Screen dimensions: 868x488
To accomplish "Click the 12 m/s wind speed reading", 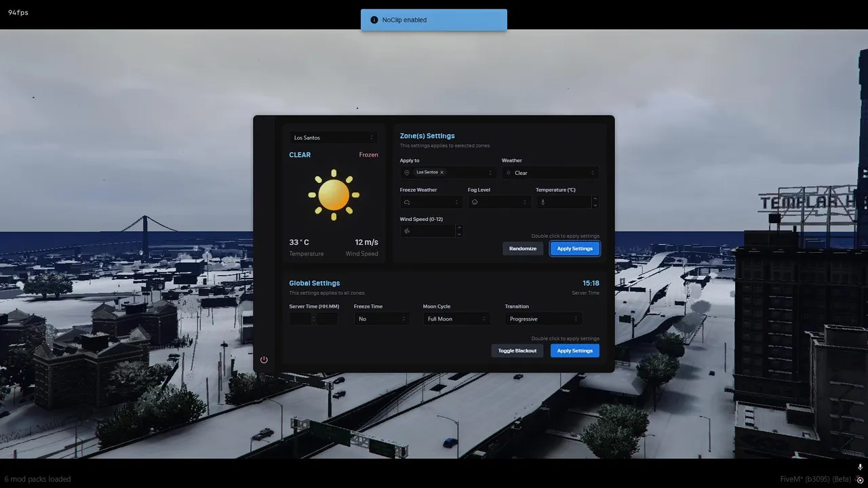I will 367,242.
